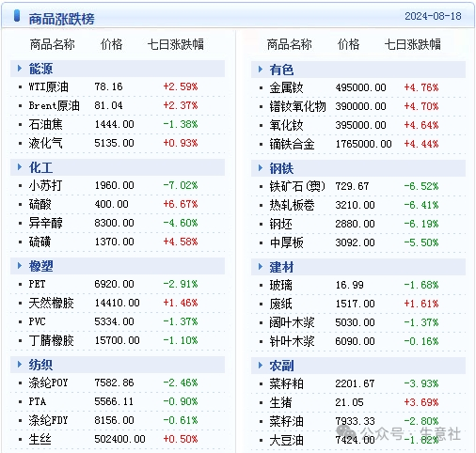Open the 农副 category heading

coord(281,366)
